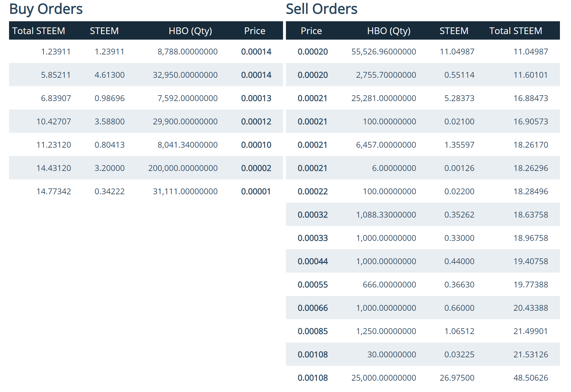The width and height of the screenshot is (571, 392).
Task: Select the buy order priced 0.00012
Action: pos(256,122)
